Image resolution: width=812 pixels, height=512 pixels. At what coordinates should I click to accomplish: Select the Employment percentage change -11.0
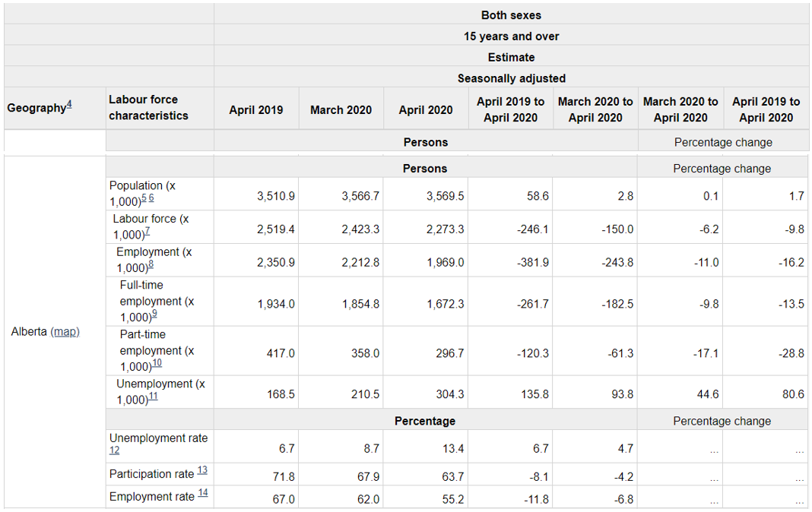pos(706,262)
